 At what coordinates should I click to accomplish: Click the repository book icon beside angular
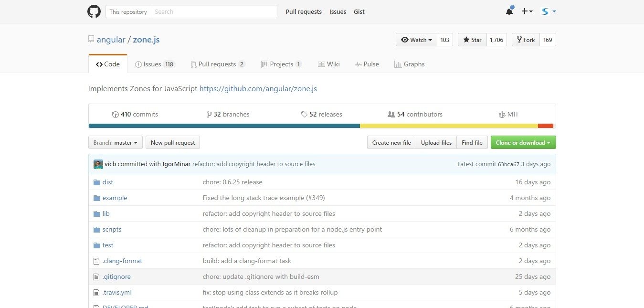tap(91, 40)
